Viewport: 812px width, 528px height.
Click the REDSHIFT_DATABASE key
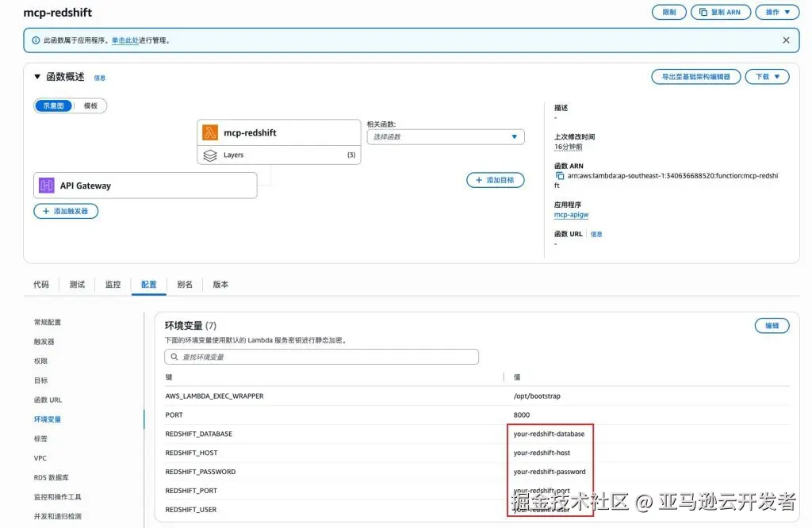click(199, 434)
